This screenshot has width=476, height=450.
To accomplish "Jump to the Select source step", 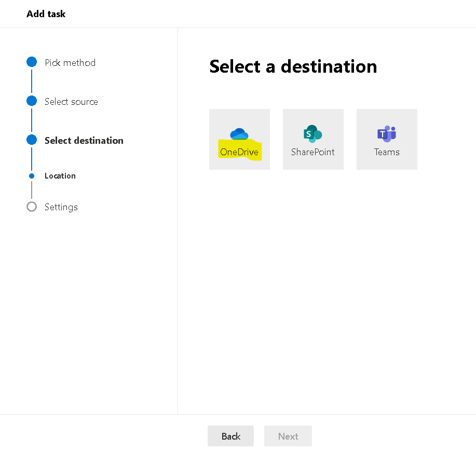I will 71,101.
